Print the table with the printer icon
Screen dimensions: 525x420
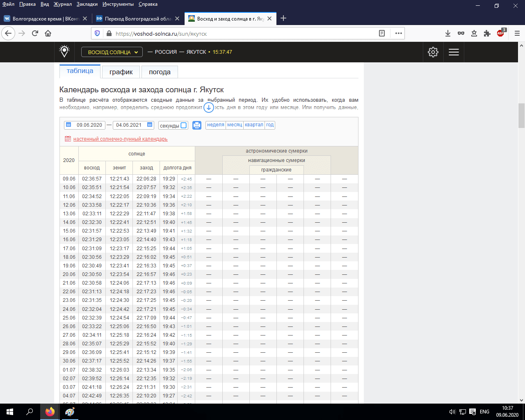coord(197,125)
